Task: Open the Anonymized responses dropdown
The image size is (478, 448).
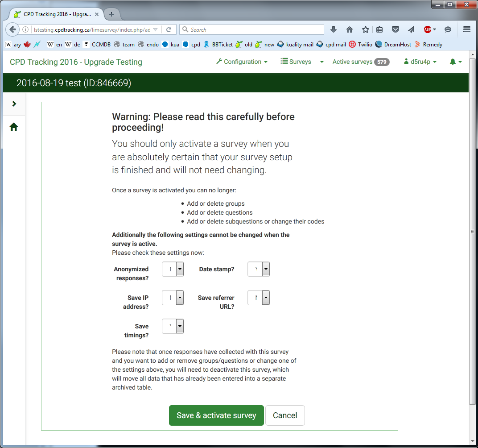Action: 173,269
